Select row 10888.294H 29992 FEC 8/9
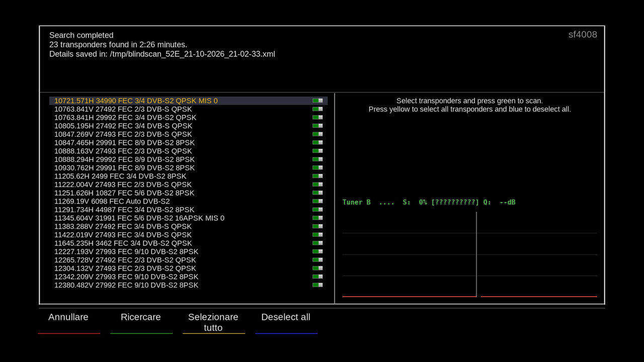644x362 pixels. [189, 159]
